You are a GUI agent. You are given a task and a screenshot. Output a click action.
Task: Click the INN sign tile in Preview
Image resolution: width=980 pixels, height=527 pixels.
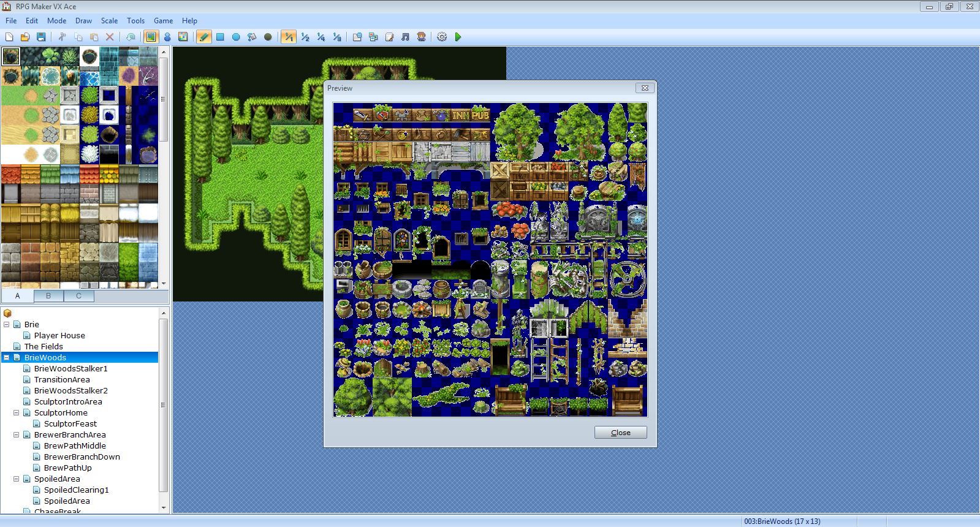[461, 115]
